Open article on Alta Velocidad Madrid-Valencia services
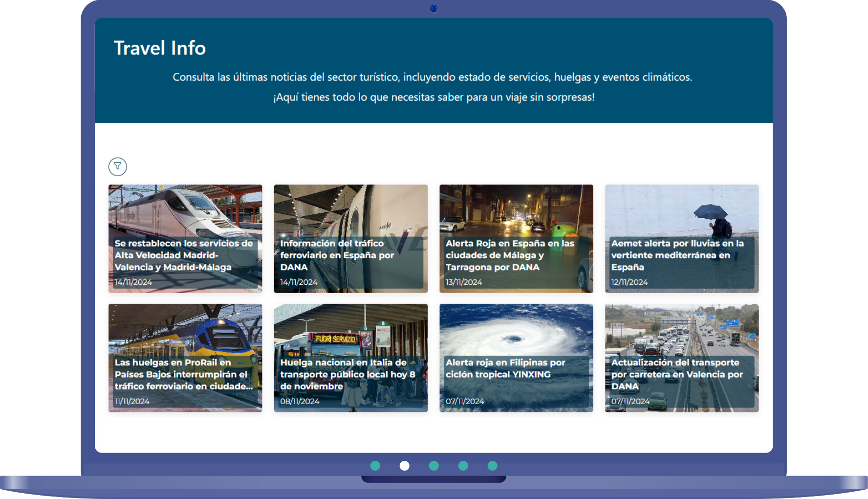The width and height of the screenshot is (868, 499). (185, 238)
